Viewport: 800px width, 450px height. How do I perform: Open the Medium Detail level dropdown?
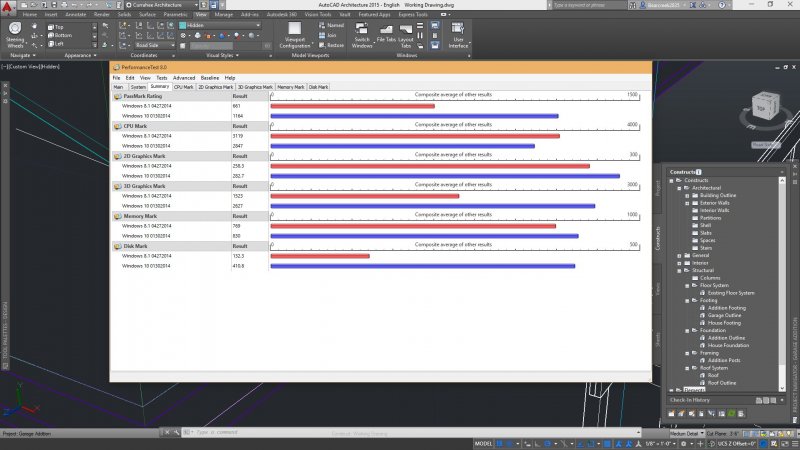(687, 434)
